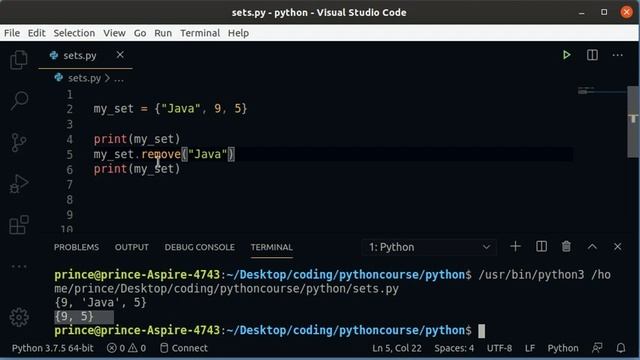Image resolution: width=640 pixels, height=360 pixels.
Task: Change indentation via Spaces: 4
Action: click(454, 348)
